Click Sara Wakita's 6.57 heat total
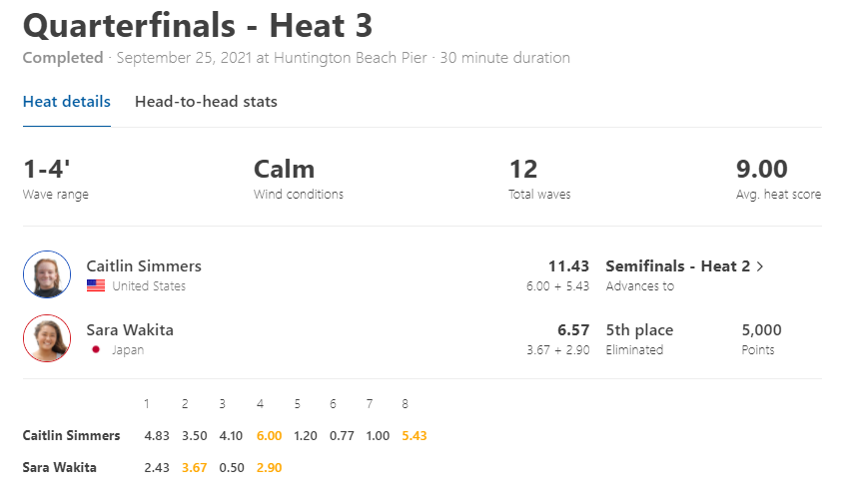The image size is (842, 504). coord(573,330)
